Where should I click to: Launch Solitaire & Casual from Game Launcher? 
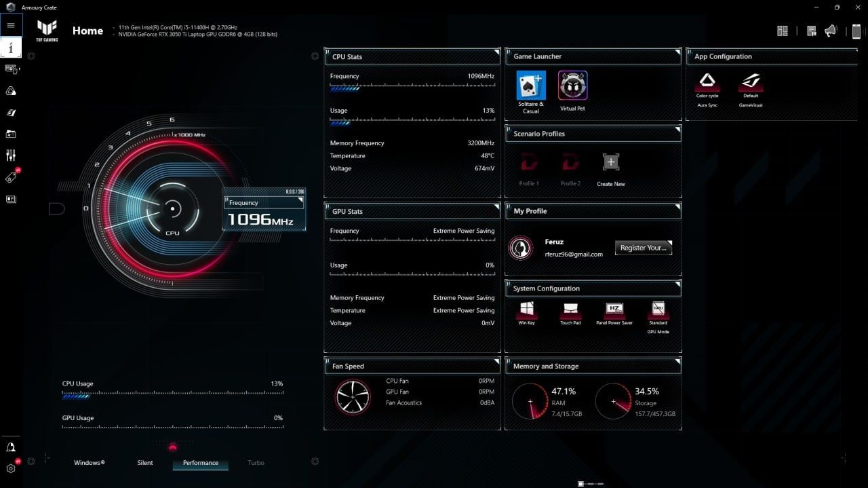tap(531, 86)
